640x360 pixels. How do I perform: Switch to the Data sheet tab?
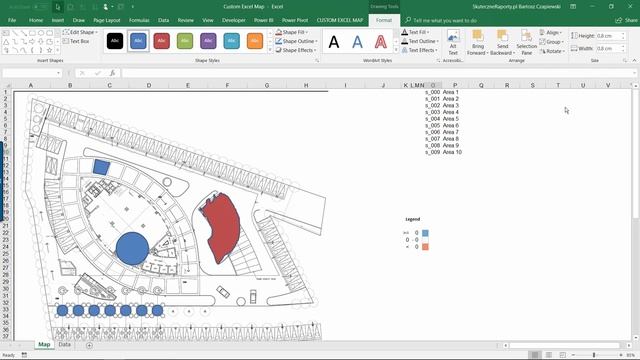click(x=64, y=345)
